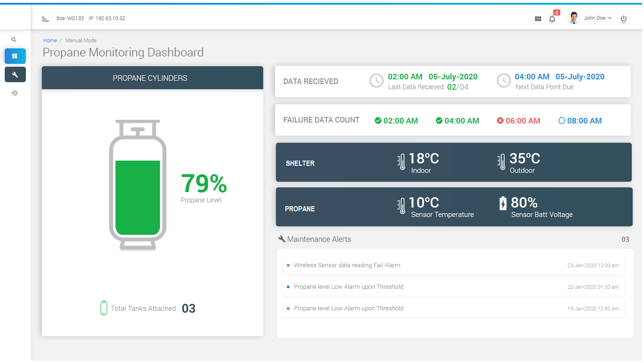This screenshot has width=644, height=363.
Task: Click John Doe's profile avatar
Action: point(573,18)
